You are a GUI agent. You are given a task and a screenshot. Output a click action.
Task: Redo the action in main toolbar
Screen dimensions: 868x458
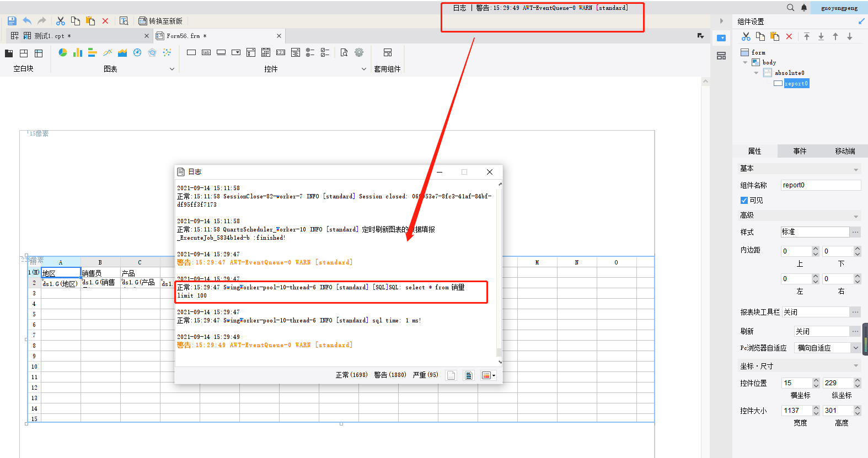[42, 21]
